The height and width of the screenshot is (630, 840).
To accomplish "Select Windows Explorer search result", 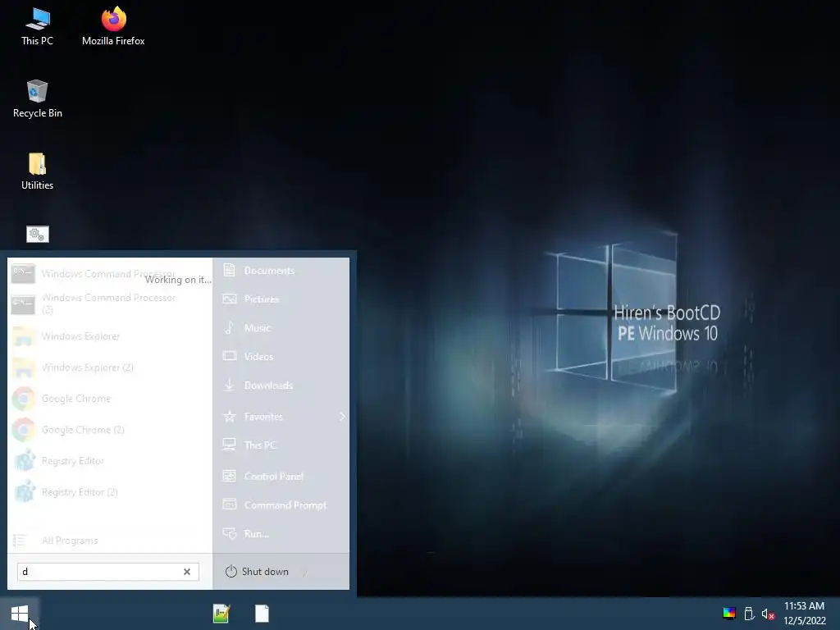I will [110, 336].
